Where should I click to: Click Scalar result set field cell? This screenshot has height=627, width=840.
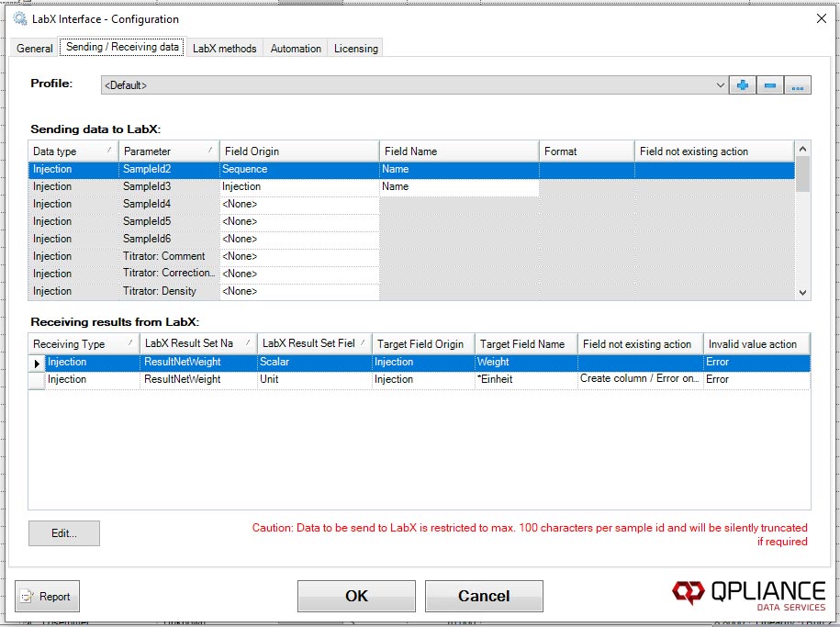[x=315, y=363]
